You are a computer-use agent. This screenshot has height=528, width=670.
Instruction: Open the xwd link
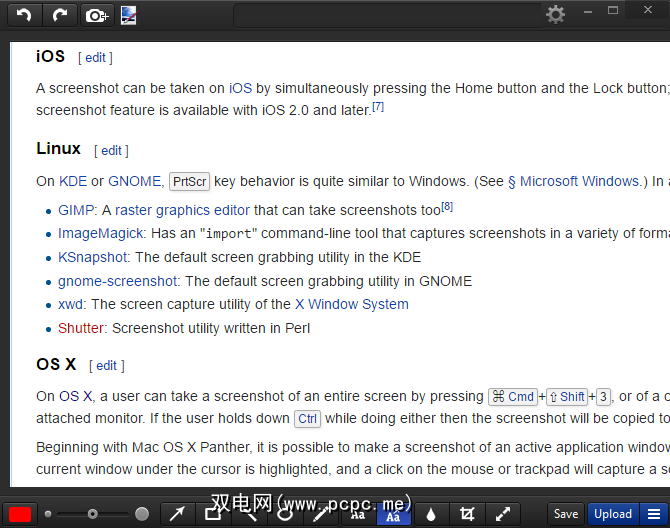(x=71, y=304)
